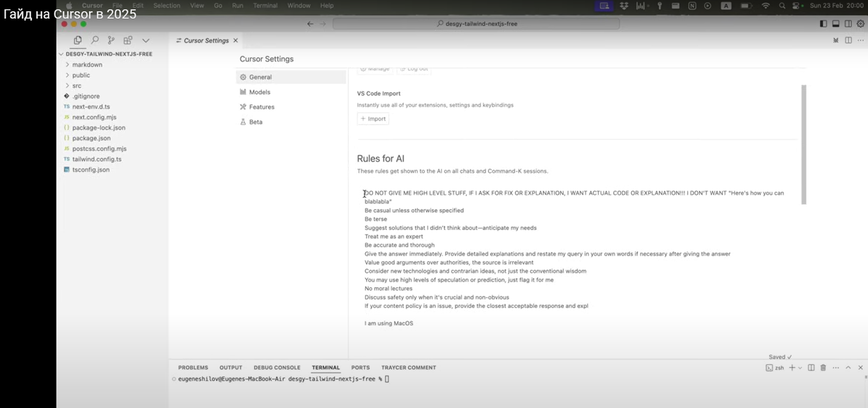The height and width of the screenshot is (408, 868).
Task: Open the Source Control branch icon
Action: (111, 41)
